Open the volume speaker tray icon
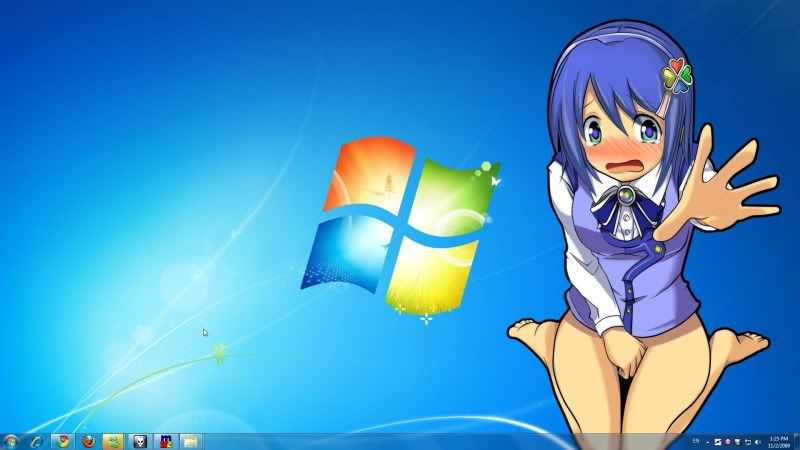The image size is (800, 450). coord(758,442)
